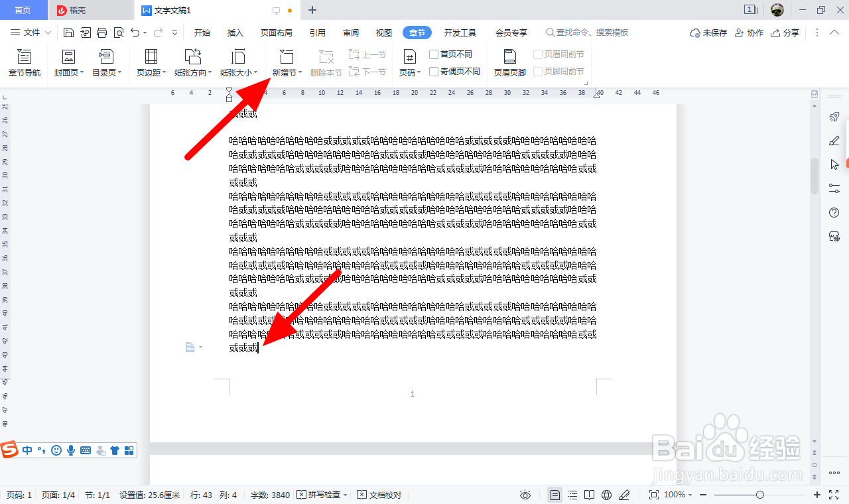Viewport: 849px width, 504px height.
Task: Click the zoom fit-page icon
Action: tap(654, 495)
